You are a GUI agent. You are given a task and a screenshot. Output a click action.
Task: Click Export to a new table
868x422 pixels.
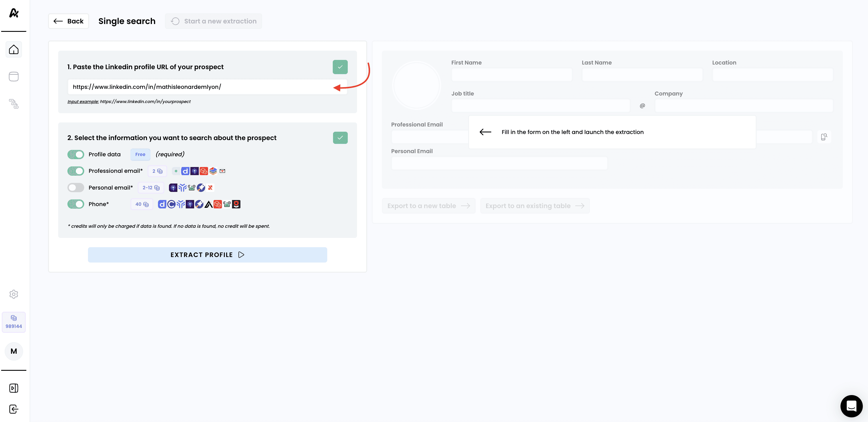(428, 206)
